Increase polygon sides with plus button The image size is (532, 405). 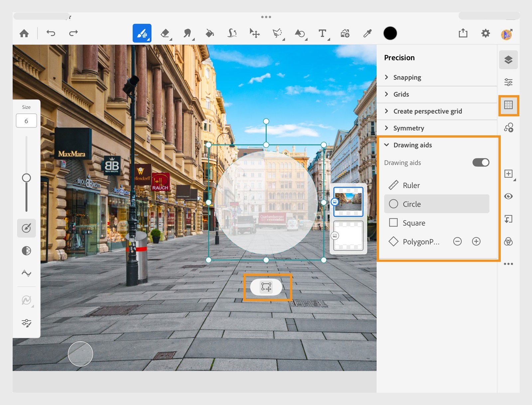476,242
